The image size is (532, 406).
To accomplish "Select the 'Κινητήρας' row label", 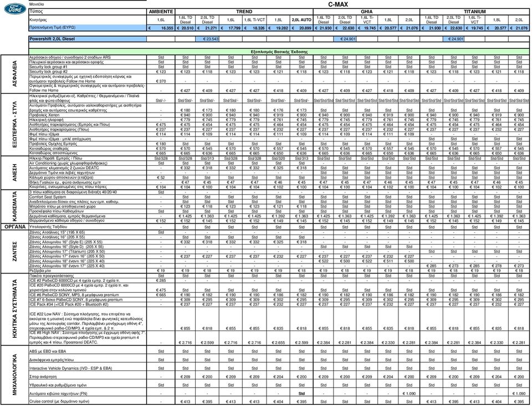I will [38, 20].
